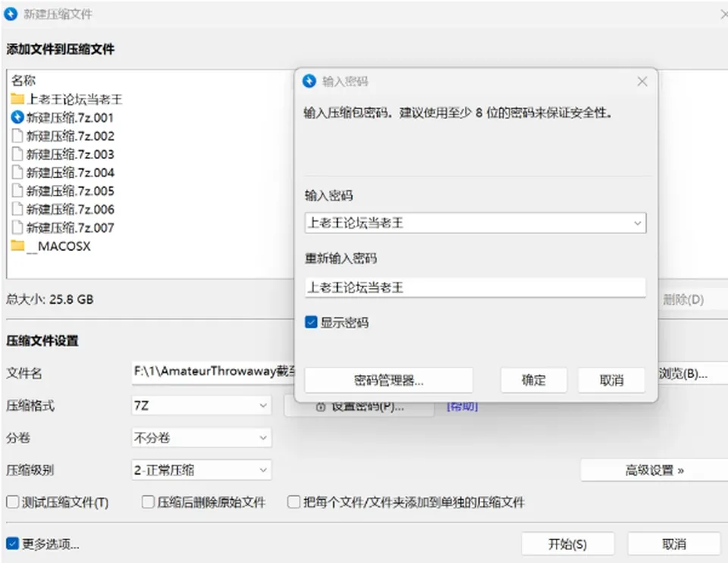This screenshot has width=728, height=563.
Task: Toggle the 更多选项 checkbox
Action: [x=13, y=543]
